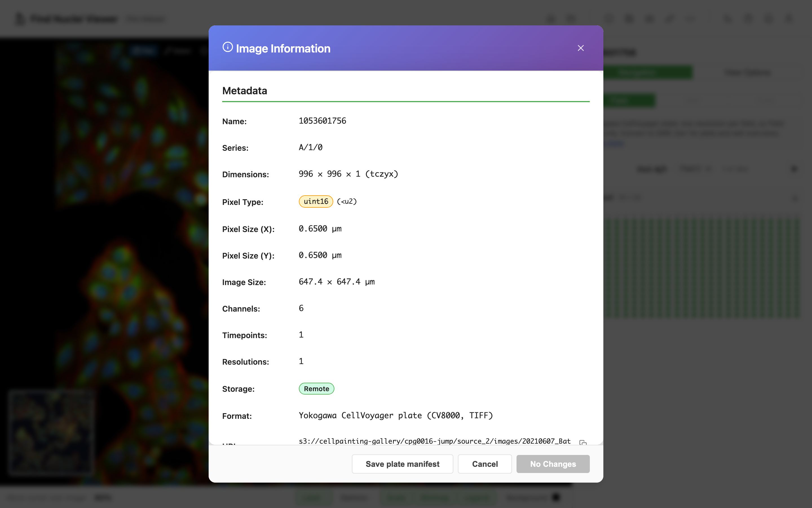Image resolution: width=812 pixels, height=508 pixels.
Task: Select the Pixel Size (Y) value 0.6500 µm
Action: (320, 255)
